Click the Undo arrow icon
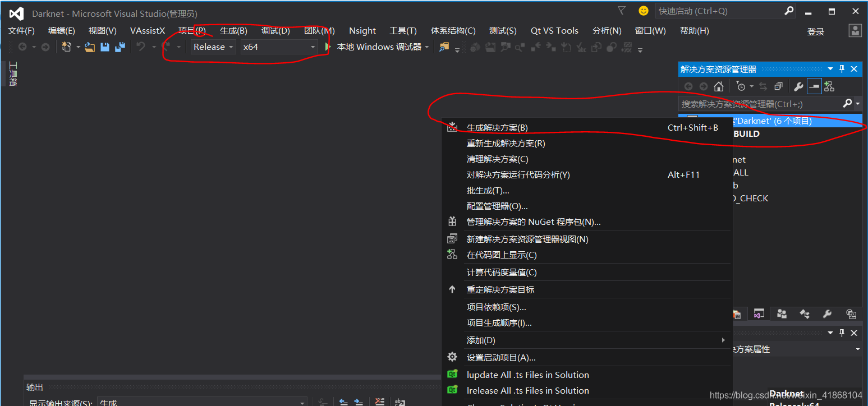Screen dimensions: 868x406 tap(141, 47)
